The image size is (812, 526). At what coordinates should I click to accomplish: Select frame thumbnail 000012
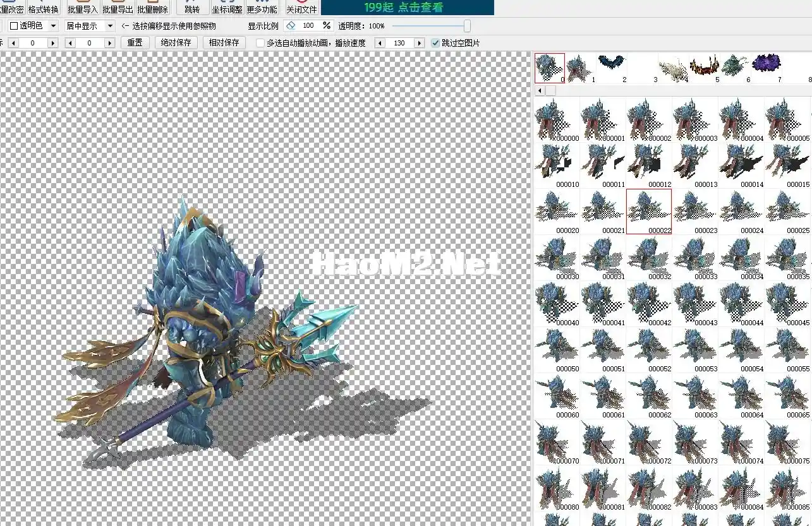point(649,165)
